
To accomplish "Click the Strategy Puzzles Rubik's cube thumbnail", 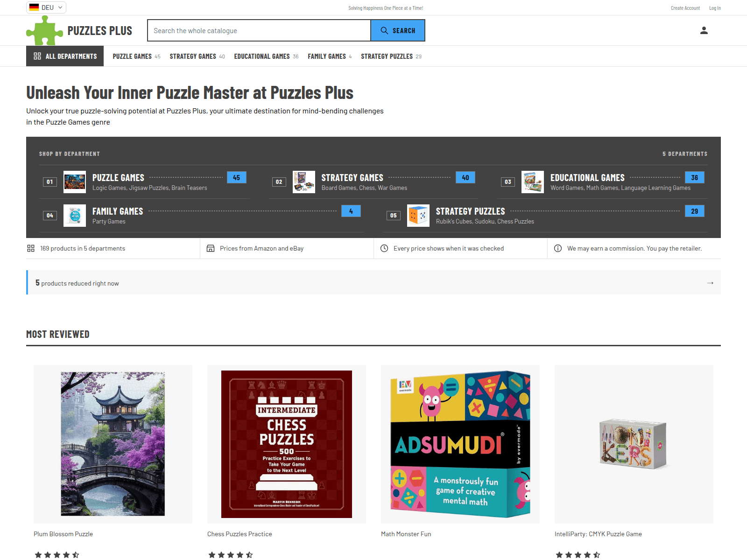I will point(418,216).
